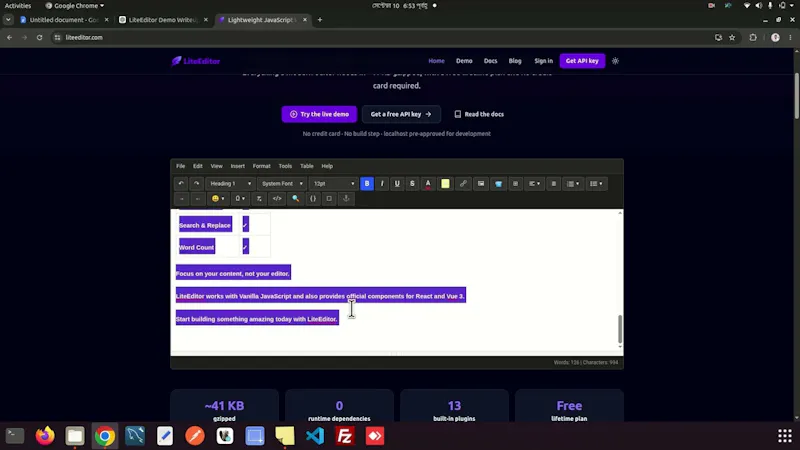Click Read the docs link
Screen dimensions: 800x450
tap(479, 114)
